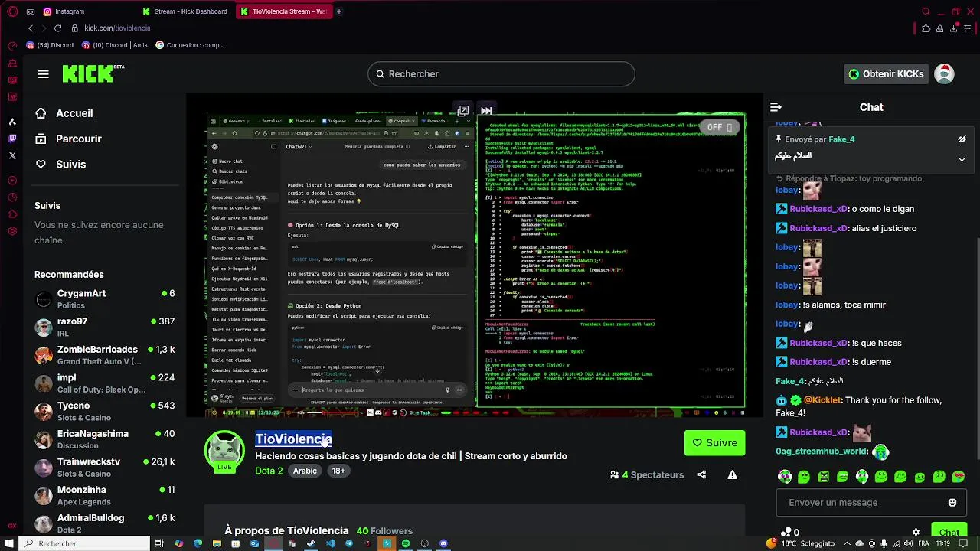Open AdmiralBulldog recommended channel
The width and height of the screenshot is (980, 551).
105,523
